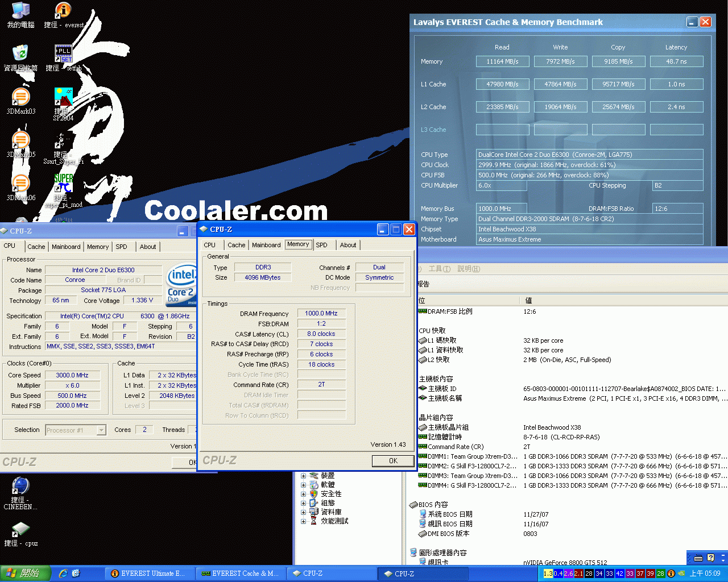Select the DIMM4 G Skill row
This screenshot has height=582, width=728.
point(572,485)
